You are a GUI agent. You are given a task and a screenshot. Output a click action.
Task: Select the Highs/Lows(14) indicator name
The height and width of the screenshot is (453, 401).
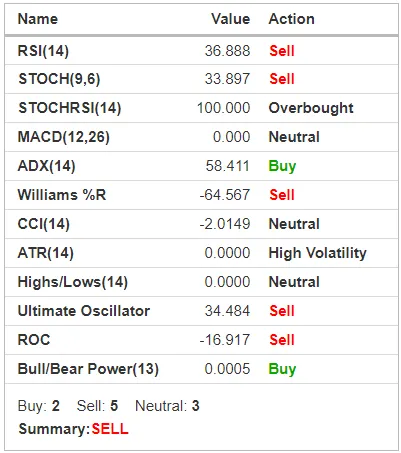73,282
